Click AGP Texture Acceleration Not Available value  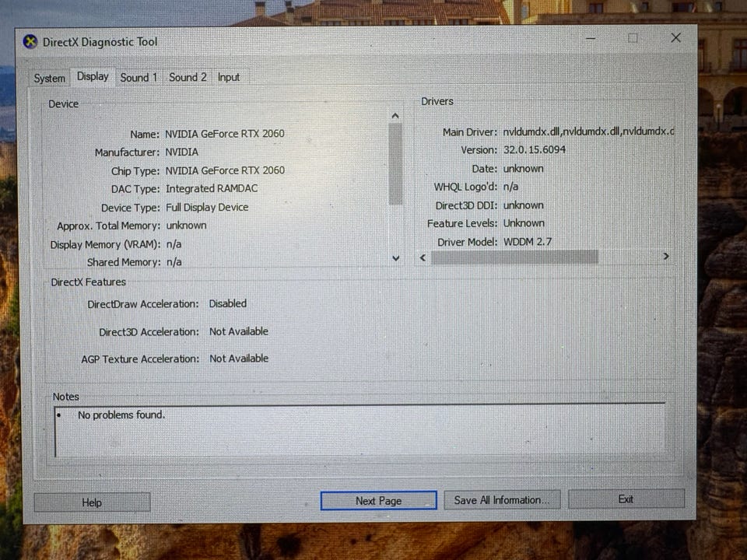pos(239,358)
